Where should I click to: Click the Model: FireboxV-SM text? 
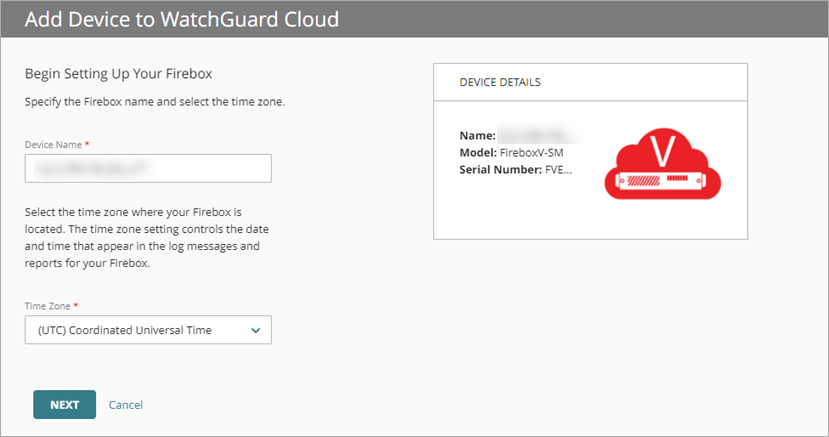518,151
